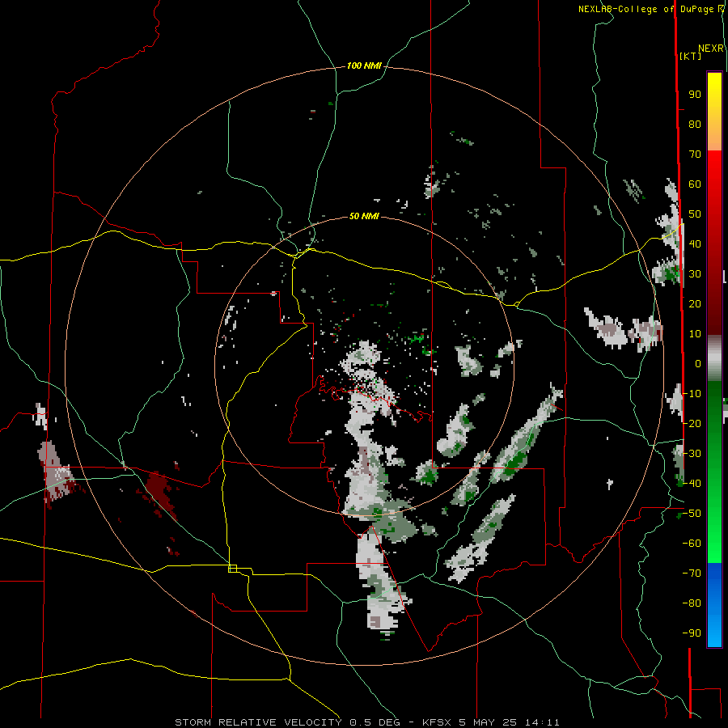Click the "-60" value on the velocity scale
The image size is (728, 728).
[692, 544]
